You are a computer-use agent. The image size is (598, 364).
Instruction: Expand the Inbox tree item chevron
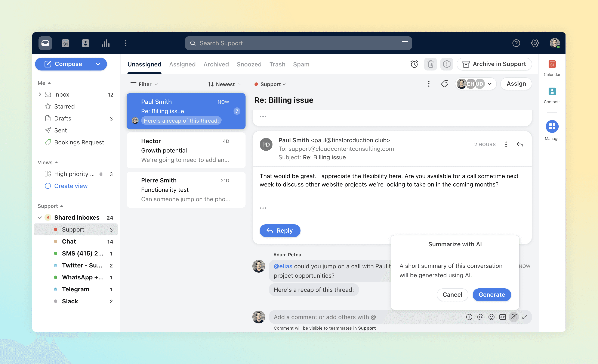(40, 94)
